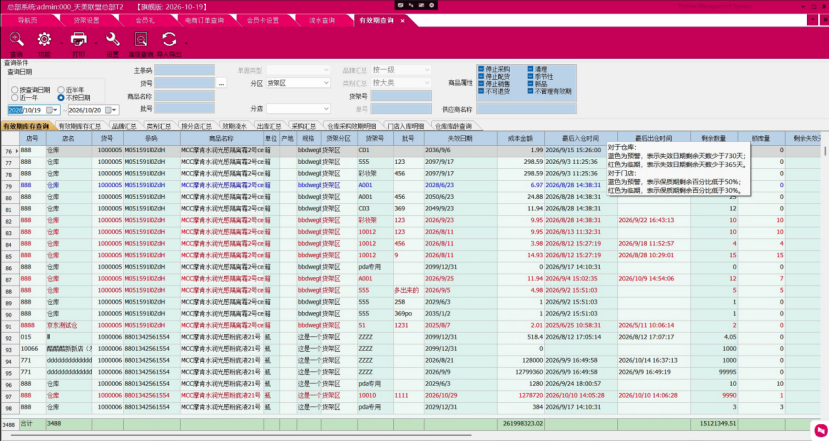The image size is (829, 441).
Task: Toggle 季节性 checkbox
Action: [530, 76]
